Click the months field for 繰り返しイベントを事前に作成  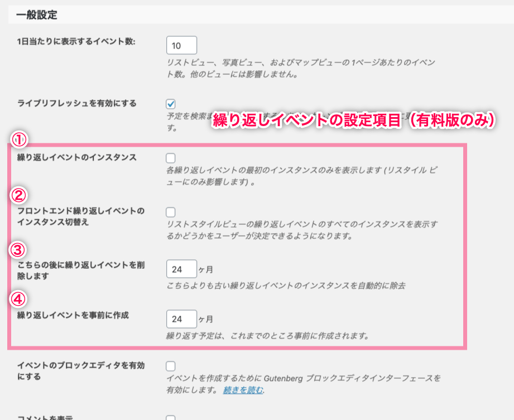tap(181, 319)
